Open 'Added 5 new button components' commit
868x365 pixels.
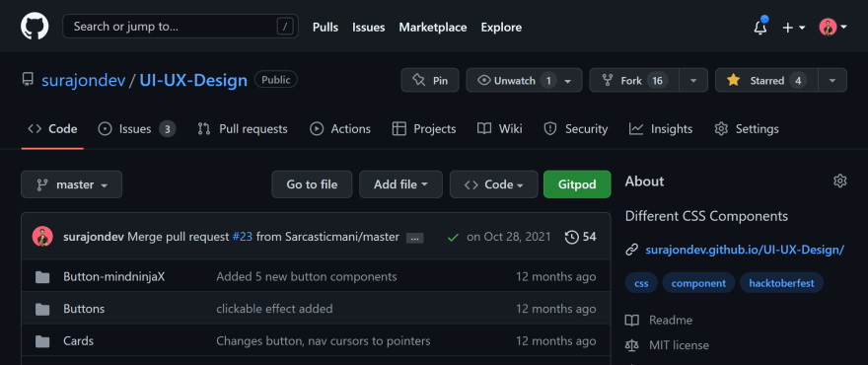pos(307,276)
